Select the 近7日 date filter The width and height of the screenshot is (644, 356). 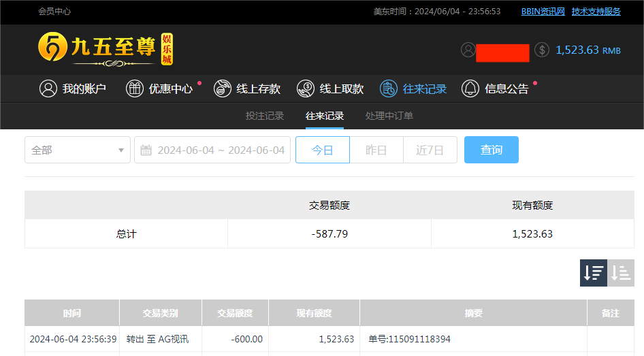click(x=430, y=150)
